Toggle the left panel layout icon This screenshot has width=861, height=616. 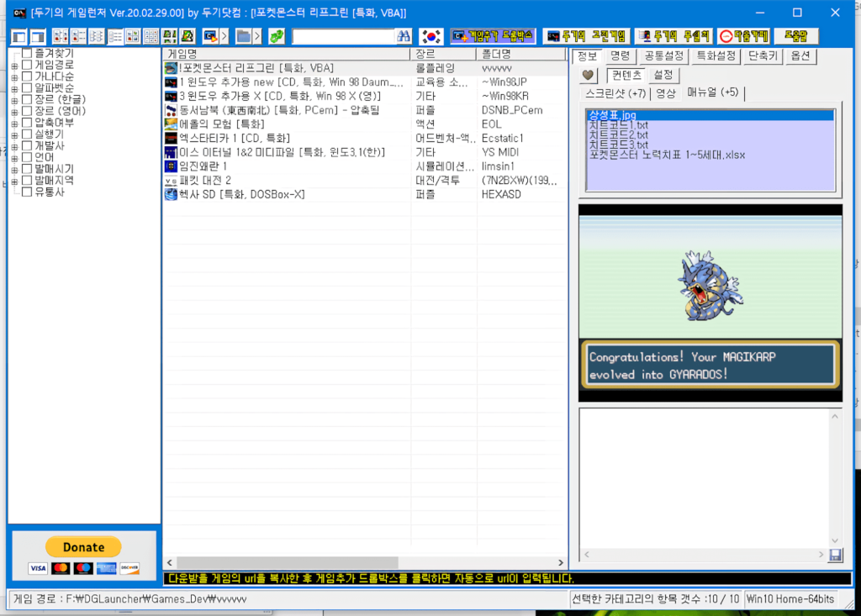(19, 37)
